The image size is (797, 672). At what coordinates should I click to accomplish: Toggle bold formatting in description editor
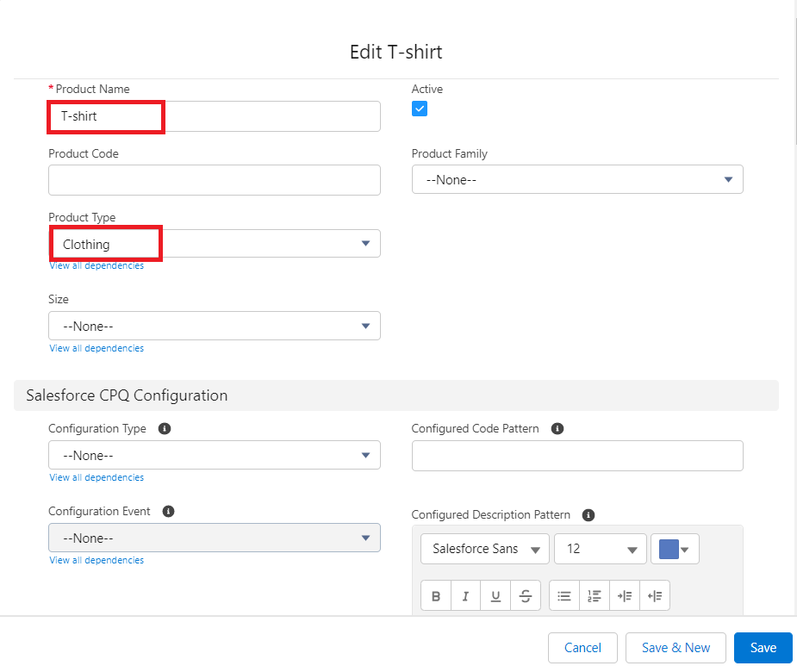tap(436, 595)
